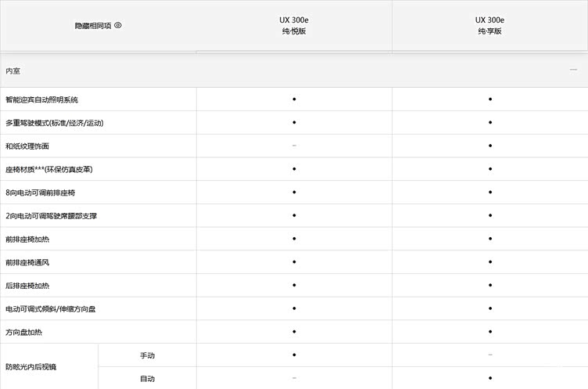The height and width of the screenshot is (389, 588).
Task: Click the 防眩光内后视镜 row label
Action: tap(30, 367)
